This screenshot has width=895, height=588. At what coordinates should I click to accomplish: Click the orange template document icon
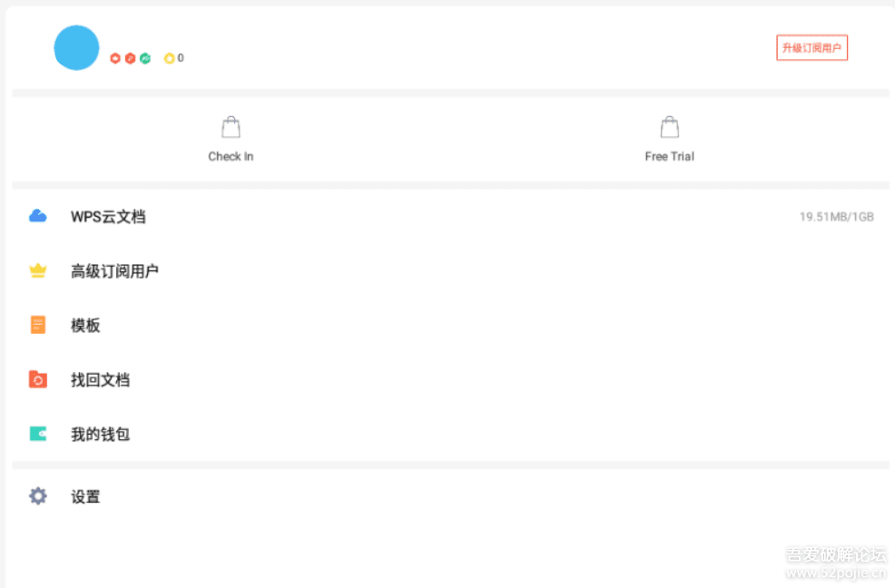(x=38, y=325)
